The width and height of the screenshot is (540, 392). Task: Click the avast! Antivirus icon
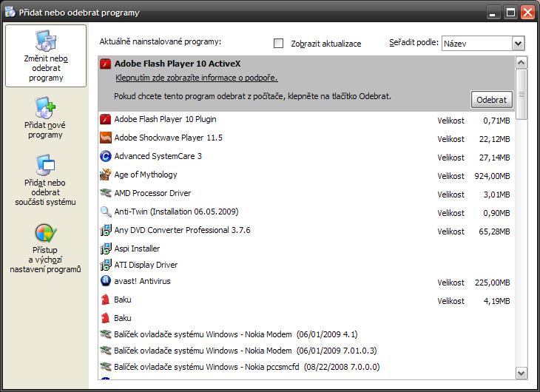pyautogui.click(x=106, y=281)
